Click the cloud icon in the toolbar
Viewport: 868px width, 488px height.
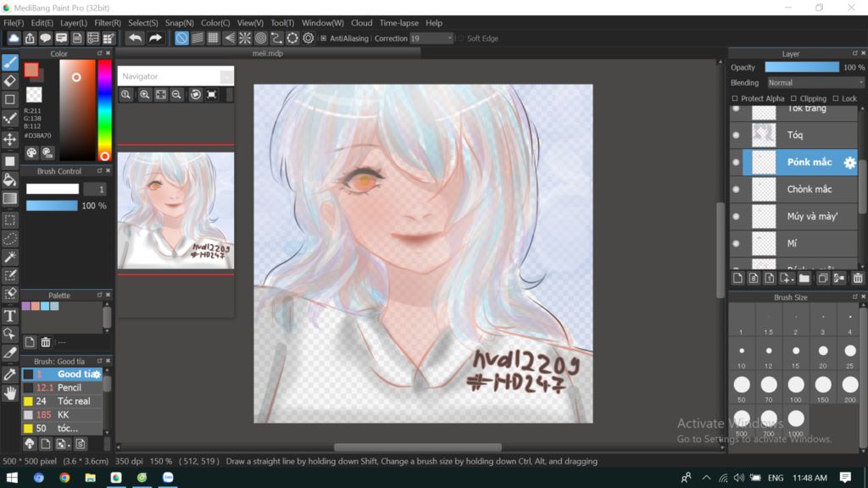click(14, 38)
